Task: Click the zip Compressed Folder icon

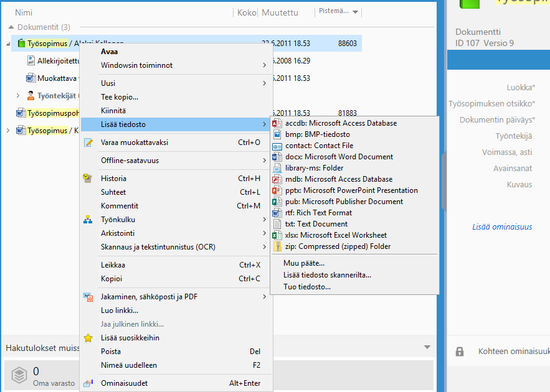Action: pos(277,246)
